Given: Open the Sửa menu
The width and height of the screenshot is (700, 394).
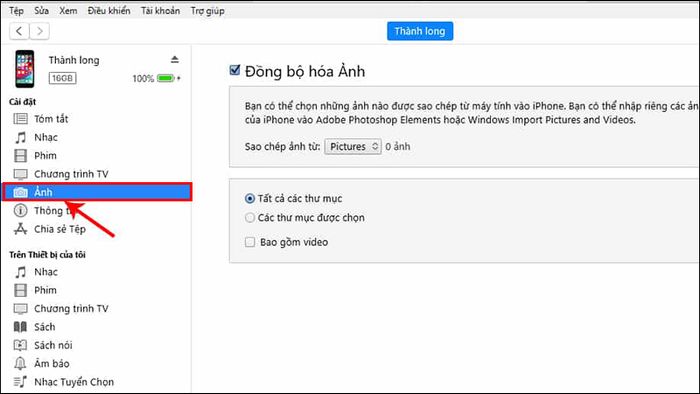Looking at the screenshot, I should point(42,11).
